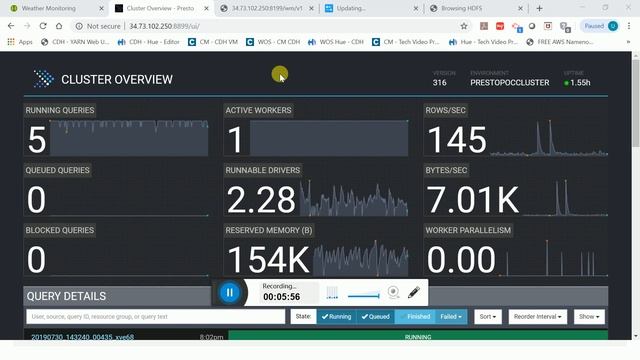Open the browser home page
This screenshot has width=640, height=360.
[x=59, y=26]
